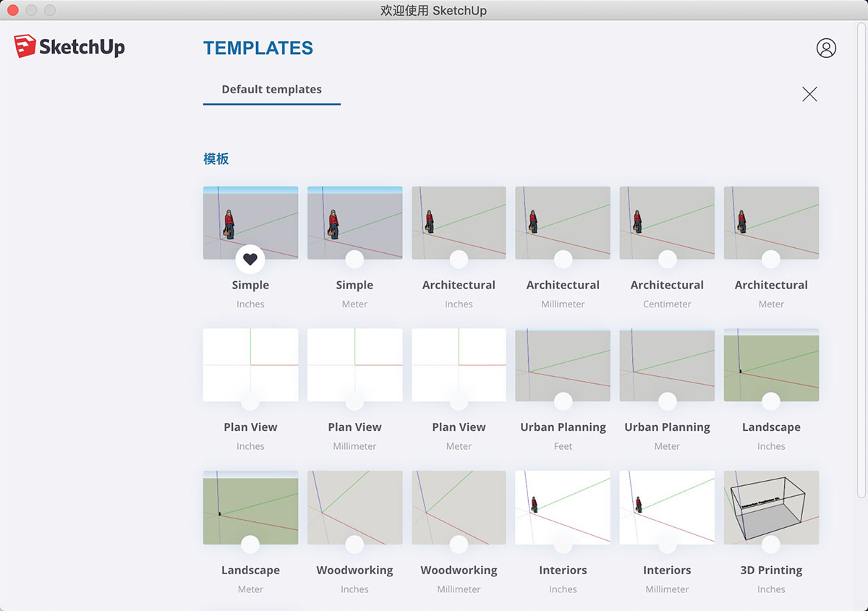868x611 pixels.
Task: Click the "模板" section heading
Action: click(x=216, y=159)
